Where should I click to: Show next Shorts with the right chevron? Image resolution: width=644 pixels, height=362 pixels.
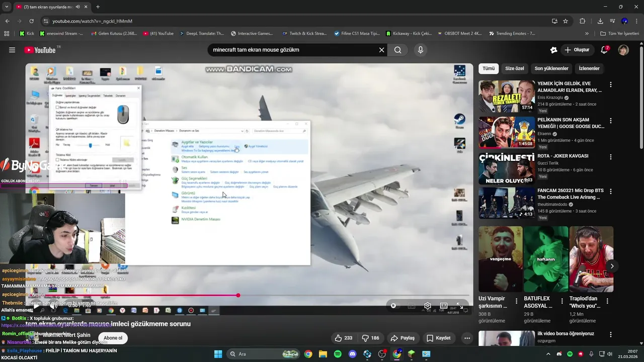click(612, 266)
